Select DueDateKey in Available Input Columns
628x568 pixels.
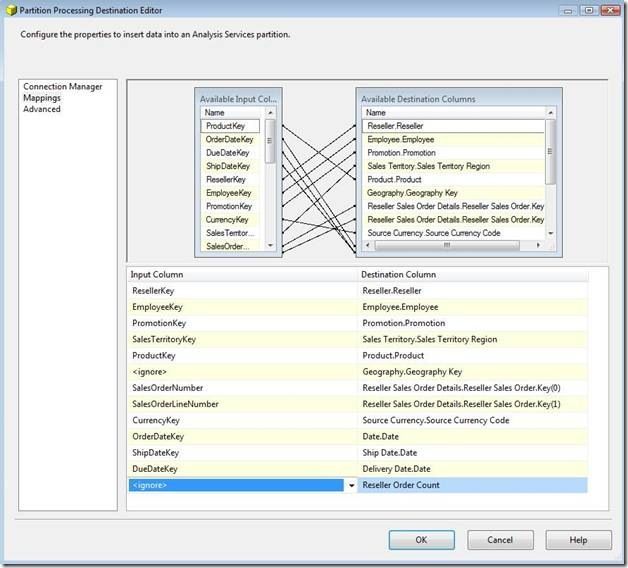tap(230, 153)
